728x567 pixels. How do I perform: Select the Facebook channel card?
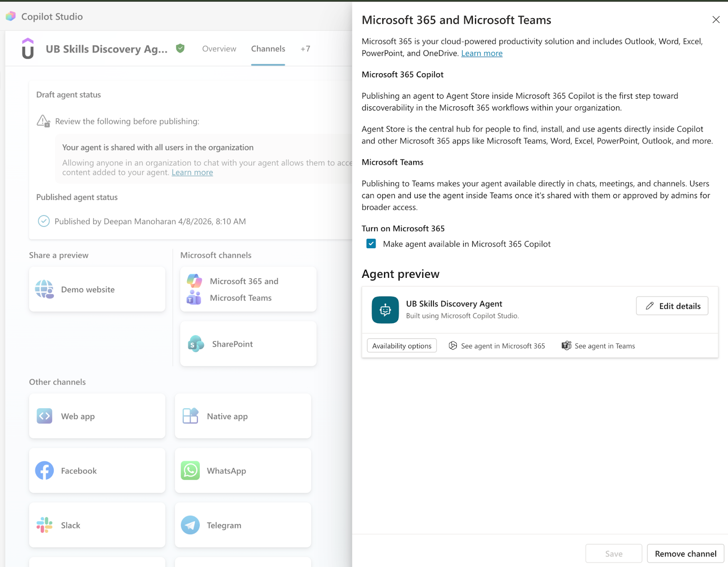[x=97, y=471]
